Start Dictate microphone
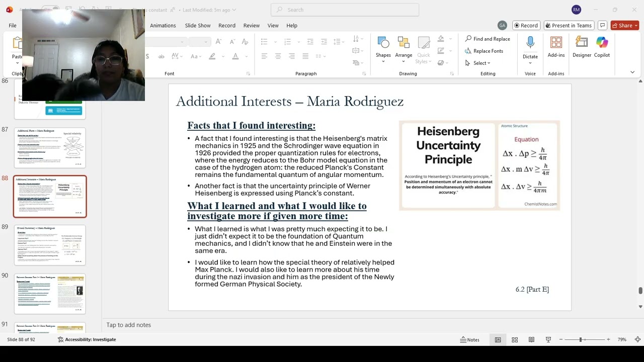 pyautogui.click(x=530, y=43)
